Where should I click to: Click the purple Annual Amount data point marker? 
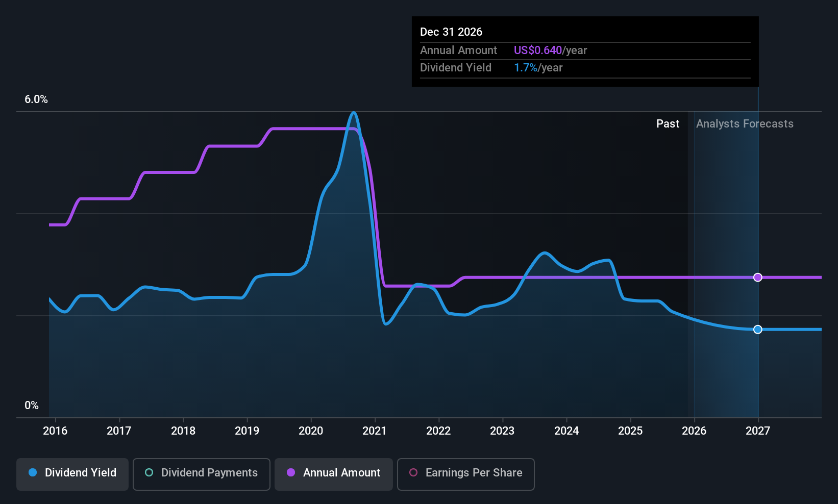[x=758, y=278]
